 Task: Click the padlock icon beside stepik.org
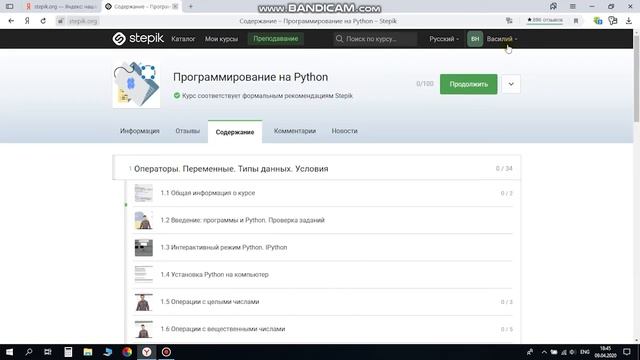click(60, 21)
